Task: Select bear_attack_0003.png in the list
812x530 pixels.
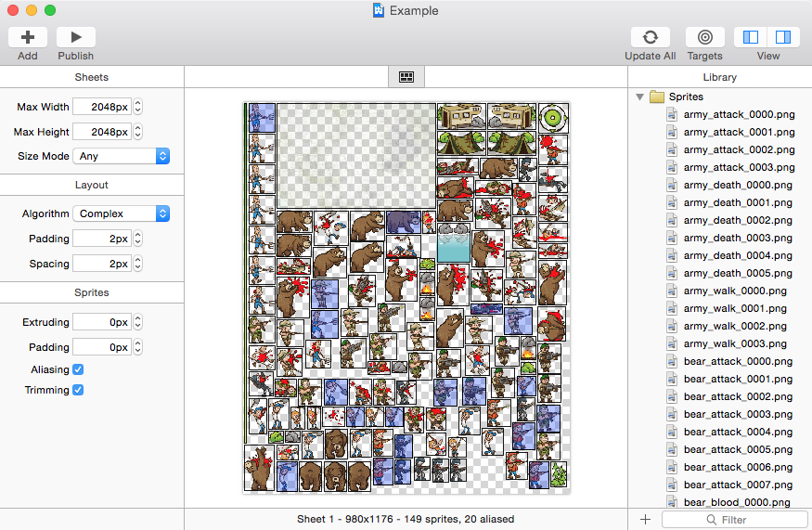Action: coord(739,414)
